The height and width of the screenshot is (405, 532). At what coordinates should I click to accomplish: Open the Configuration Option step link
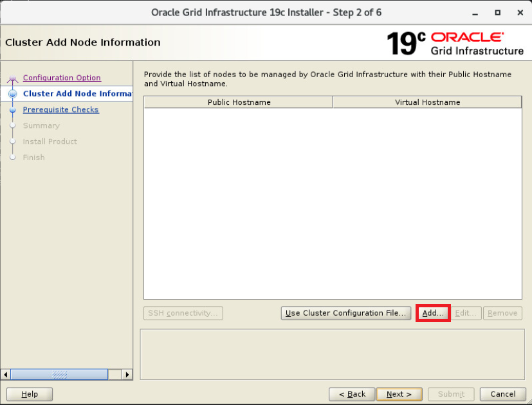(62, 78)
